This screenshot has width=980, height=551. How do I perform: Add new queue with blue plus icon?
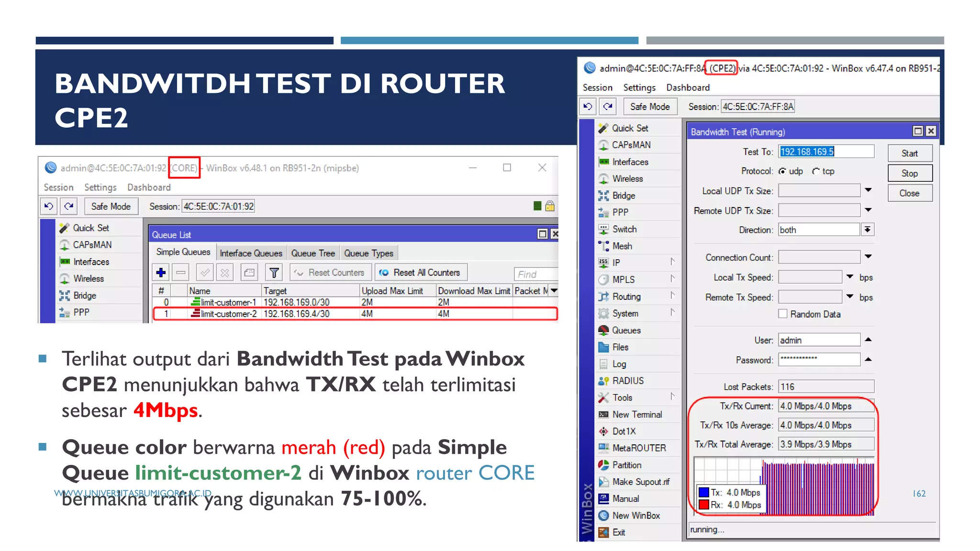[x=161, y=273]
